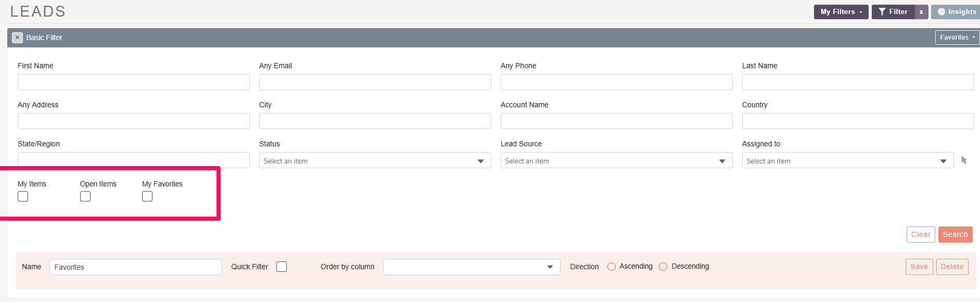
Task: Focus the Any Email input field
Action: pos(375,82)
